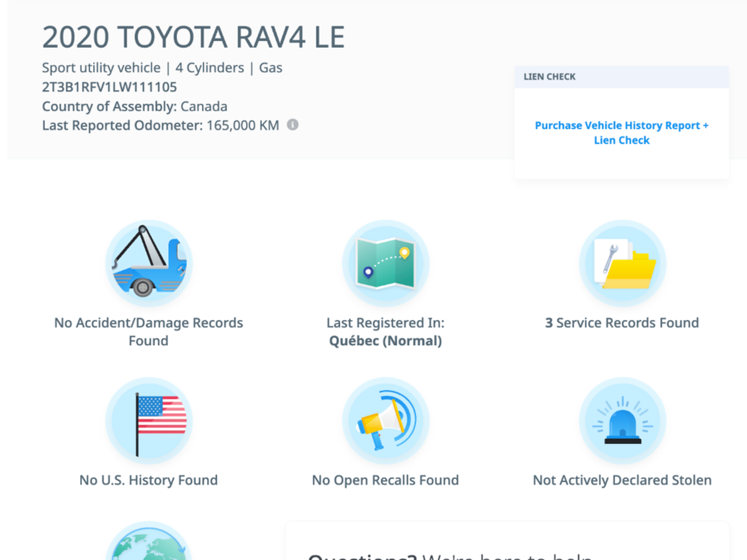This screenshot has width=747, height=560.
Task: Click the Country of Assembly: Canada line
Action: 135,106
